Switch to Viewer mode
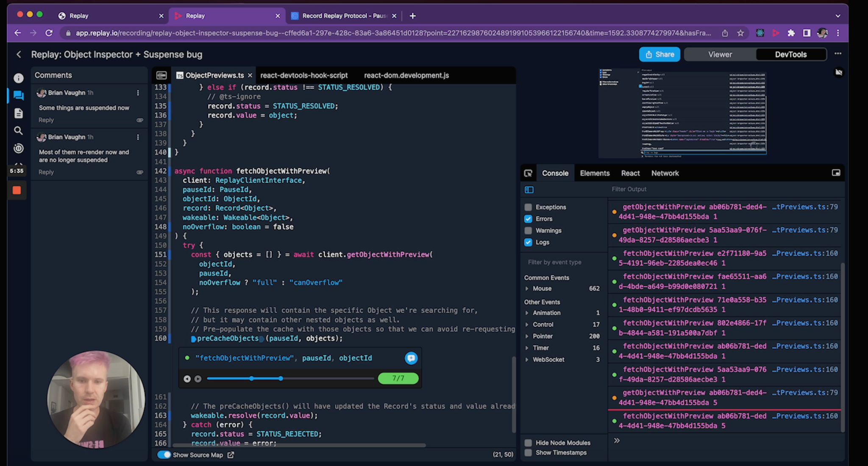 tap(720, 54)
